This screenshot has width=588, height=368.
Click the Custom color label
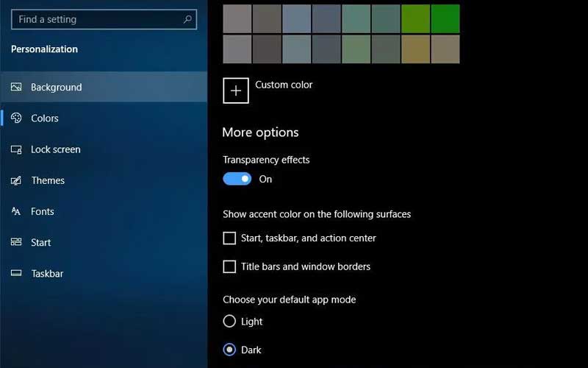point(284,85)
